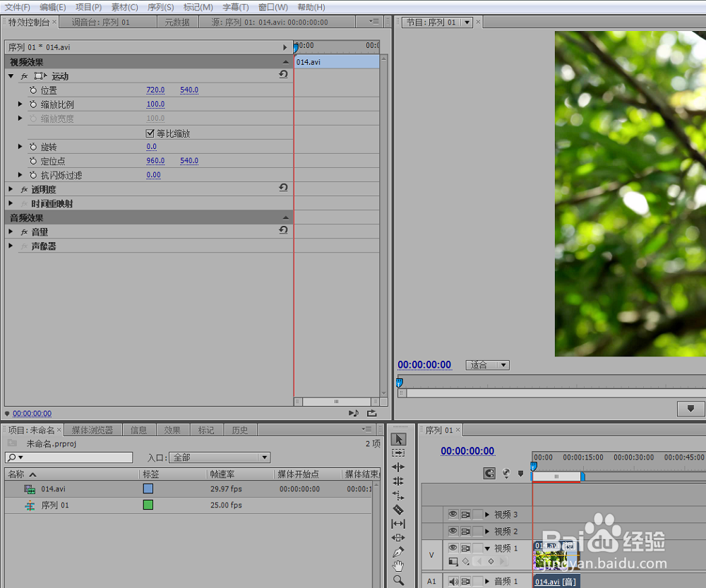Collapse 视频 1 track
Screen dimensions: 706x588
click(x=487, y=548)
